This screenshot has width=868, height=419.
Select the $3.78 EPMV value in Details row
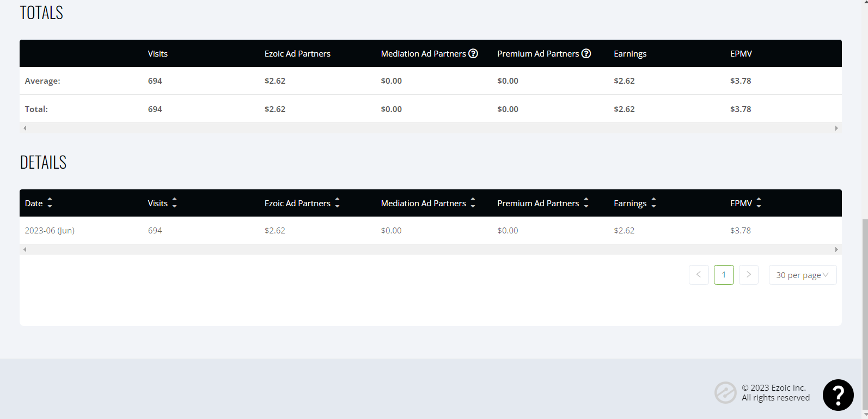click(741, 231)
